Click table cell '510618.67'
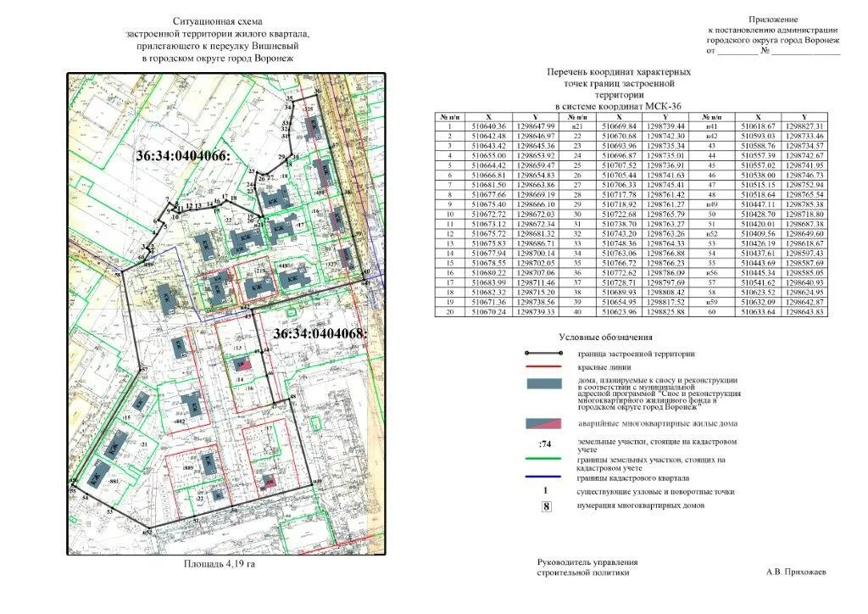Screen dimensions: 868x614 coord(759,127)
